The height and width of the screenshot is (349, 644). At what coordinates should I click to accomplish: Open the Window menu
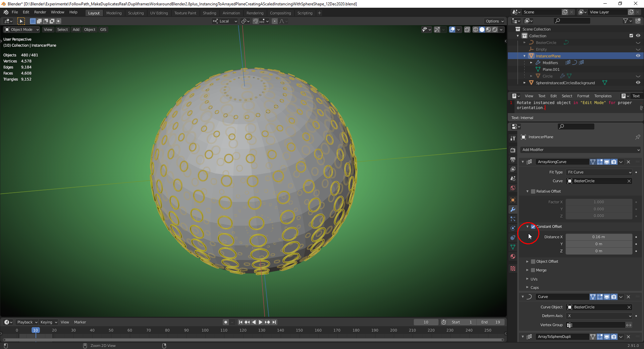pyautogui.click(x=57, y=12)
